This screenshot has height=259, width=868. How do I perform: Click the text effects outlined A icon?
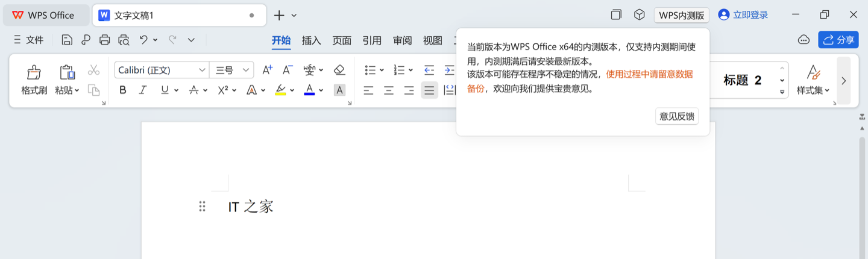point(251,90)
